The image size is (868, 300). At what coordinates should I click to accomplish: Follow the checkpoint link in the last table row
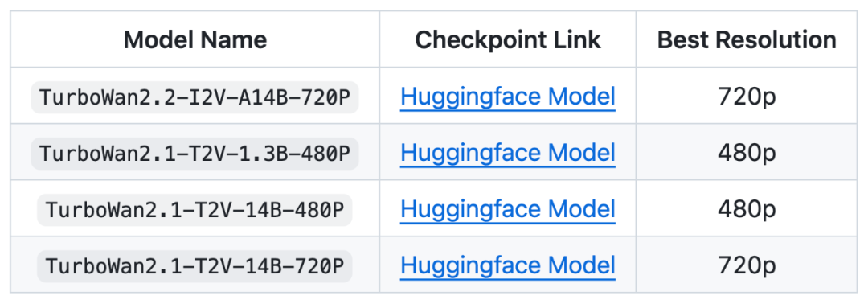point(508,265)
